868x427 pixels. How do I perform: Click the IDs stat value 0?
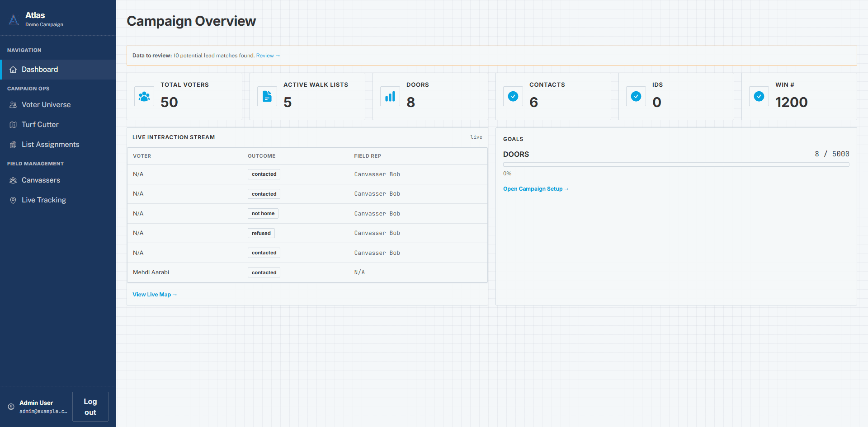pos(657,103)
